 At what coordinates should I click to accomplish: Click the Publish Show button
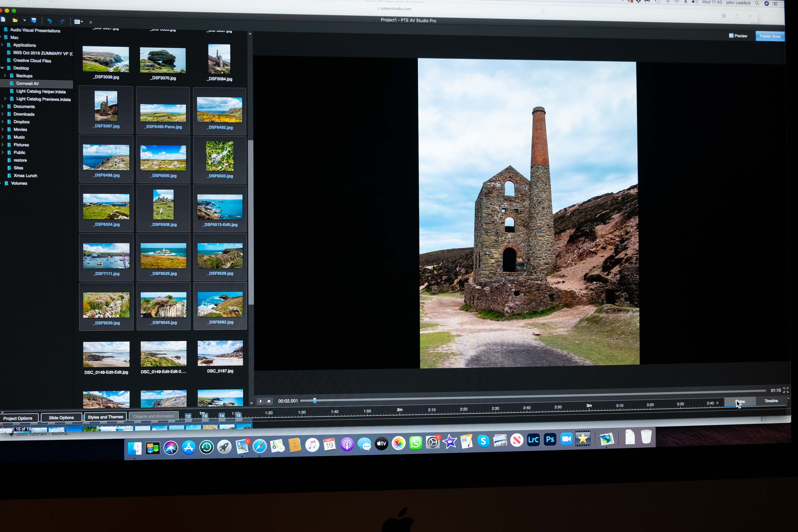[770, 36]
